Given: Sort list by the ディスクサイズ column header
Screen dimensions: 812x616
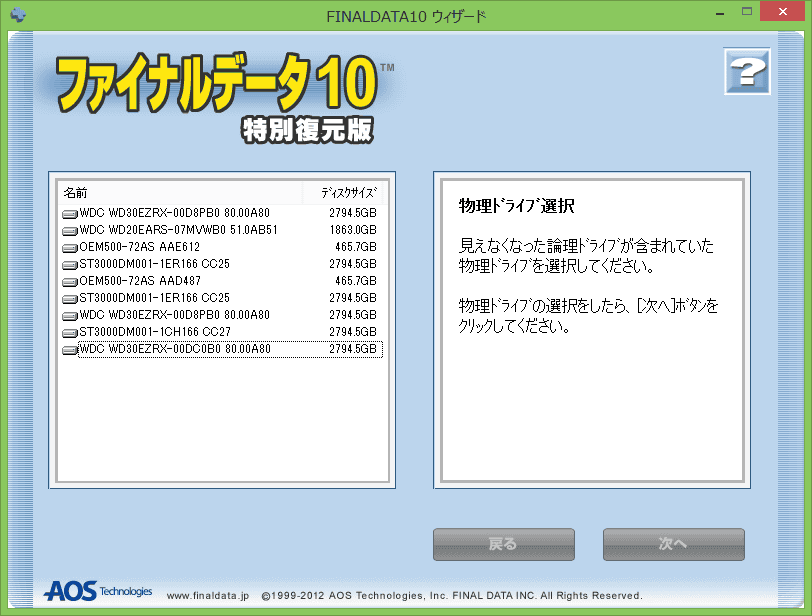Looking at the screenshot, I should [x=343, y=193].
